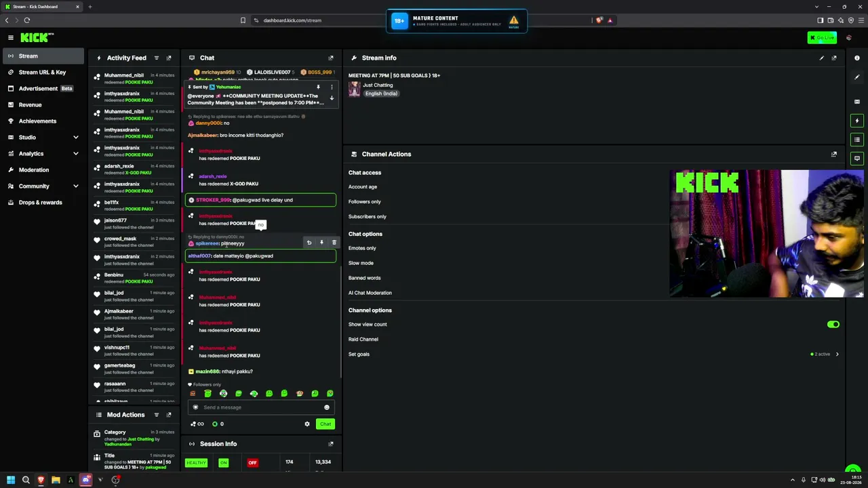This screenshot has height=488, width=868.
Task: Pin spikereee's chat message
Action: click(x=321, y=243)
